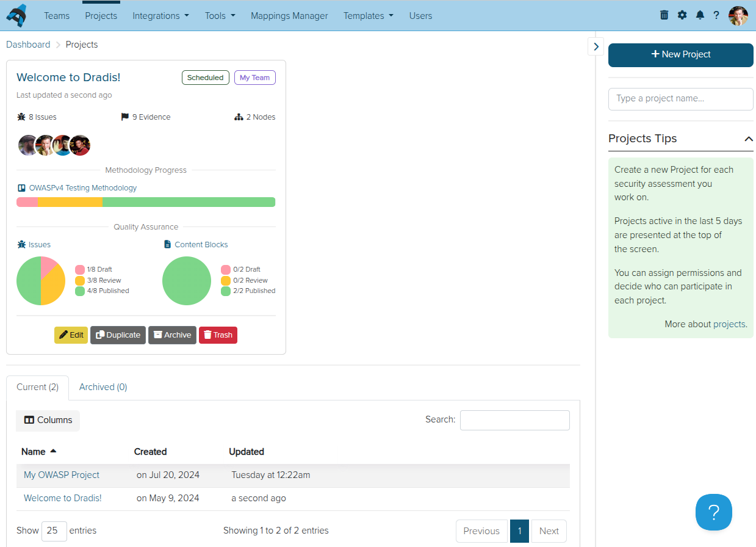Screen dimensions: 756x547
Task: Click the green Published swatch in Content Blocks legend
Action: (226, 291)
